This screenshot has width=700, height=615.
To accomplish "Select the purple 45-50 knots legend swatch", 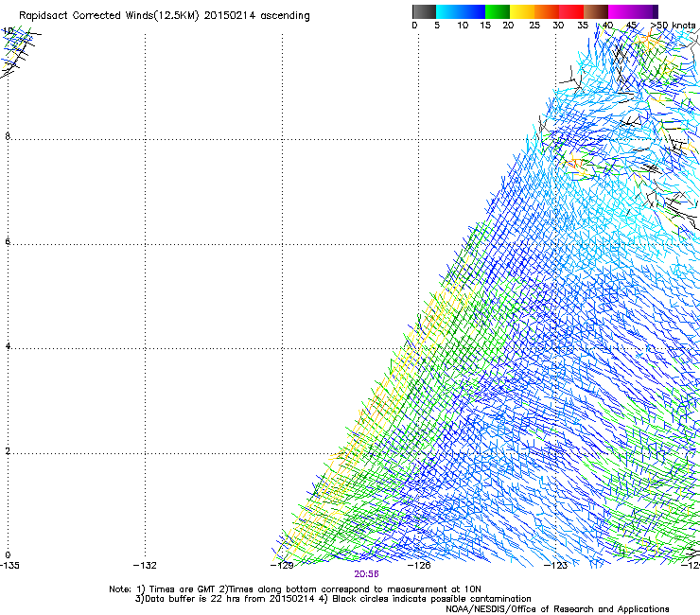I will pyautogui.click(x=645, y=11).
